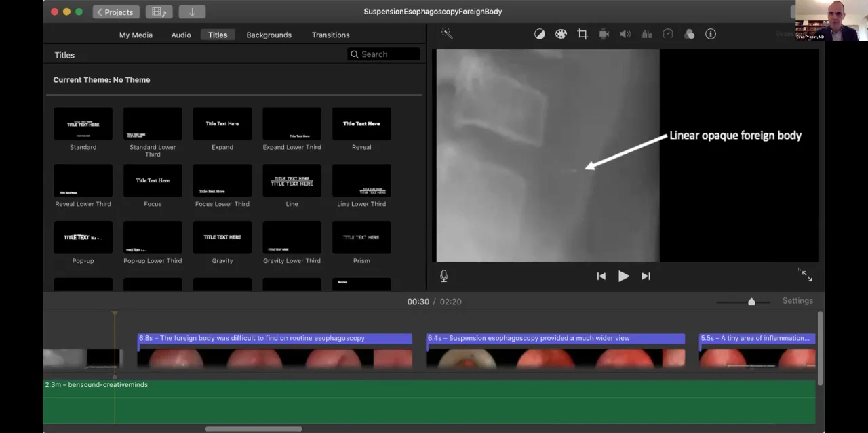Select the cropping tool icon
The width and height of the screenshot is (868, 433).
pyautogui.click(x=583, y=34)
